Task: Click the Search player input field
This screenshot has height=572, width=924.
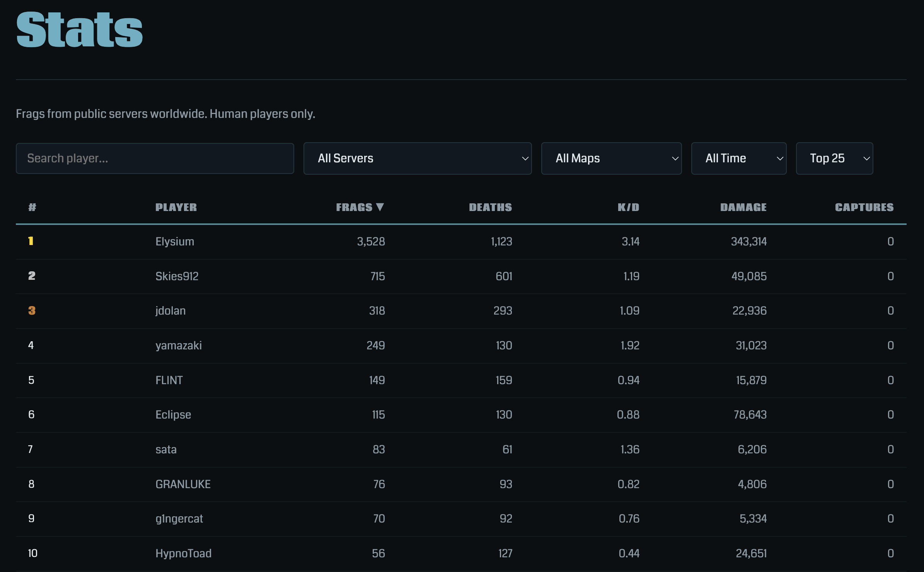Action: [x=155, y=158]
